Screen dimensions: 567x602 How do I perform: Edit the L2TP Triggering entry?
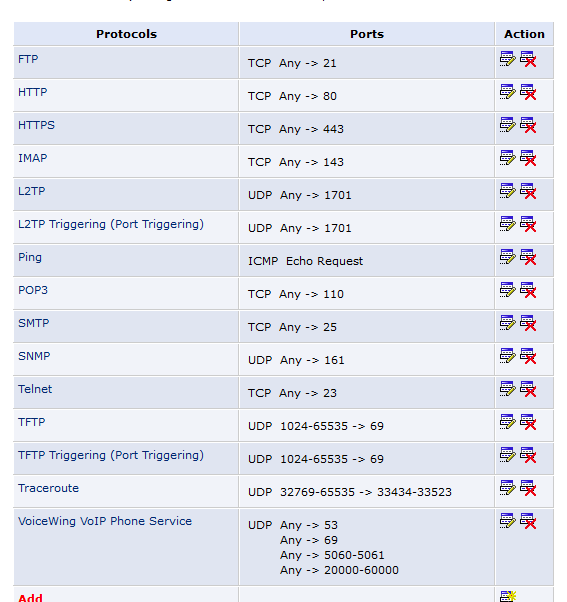(507, 224)
